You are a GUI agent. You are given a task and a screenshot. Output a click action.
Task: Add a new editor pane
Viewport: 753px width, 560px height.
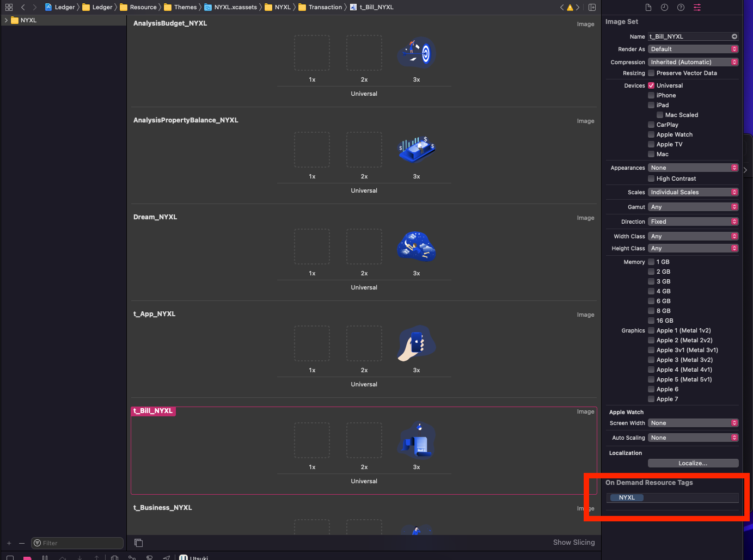click(x=592, y=7)
